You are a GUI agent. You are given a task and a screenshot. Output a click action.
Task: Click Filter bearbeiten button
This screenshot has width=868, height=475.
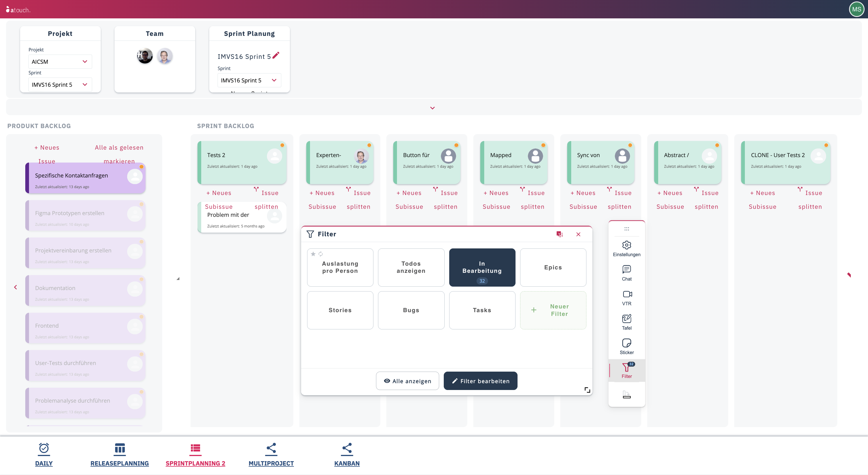coord(480,381)
